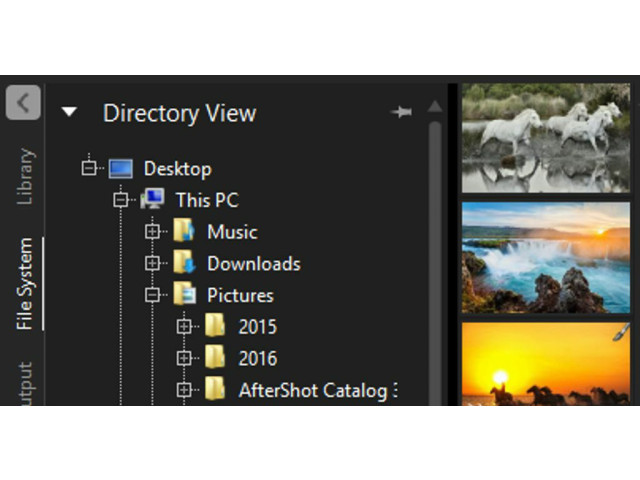Click the Desktop monitor icon
The height and width of the screenshot is (480, 640).
tap(121, 168)
